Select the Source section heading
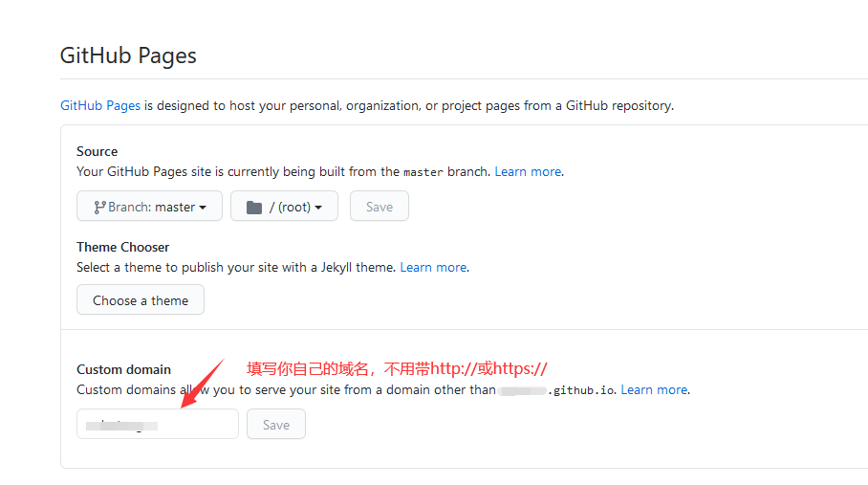868x485 pixels. tap(98, 151)
